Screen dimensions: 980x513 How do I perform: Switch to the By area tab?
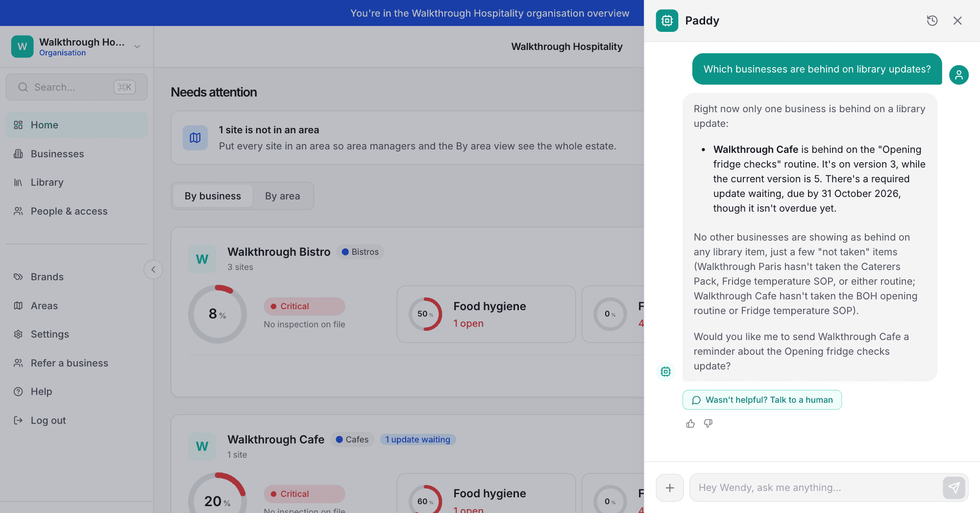pyautogui.click(x=283, y=196)
